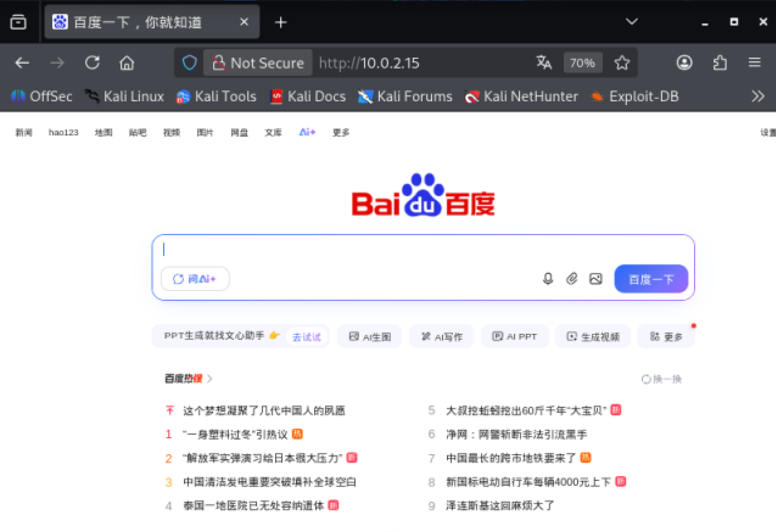The height and width of the screenshot is (532, 776).
Task: Click inside the Baidu search input field
Action: coord(423,249)
